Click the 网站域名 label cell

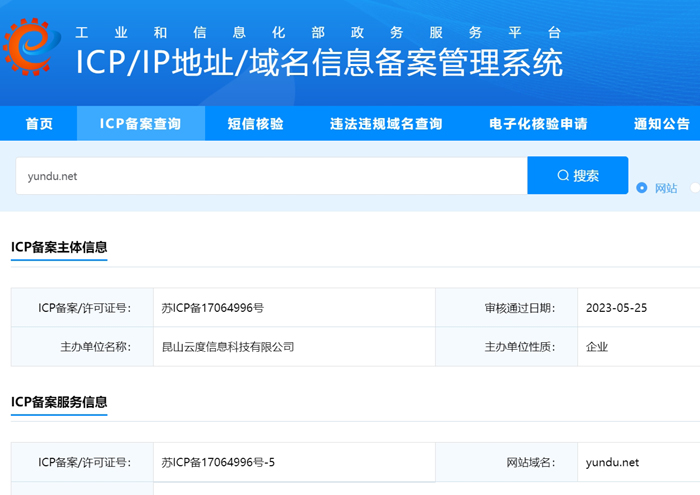click(x=507, y=462)
